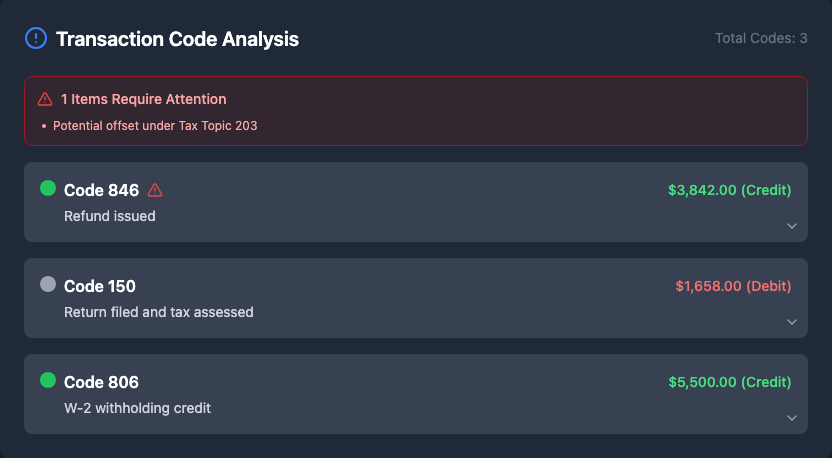Viewport: 832px width, 458px height.
Task: Click the "1 Items Require Attention" heading
Action: tap(143, 99)
